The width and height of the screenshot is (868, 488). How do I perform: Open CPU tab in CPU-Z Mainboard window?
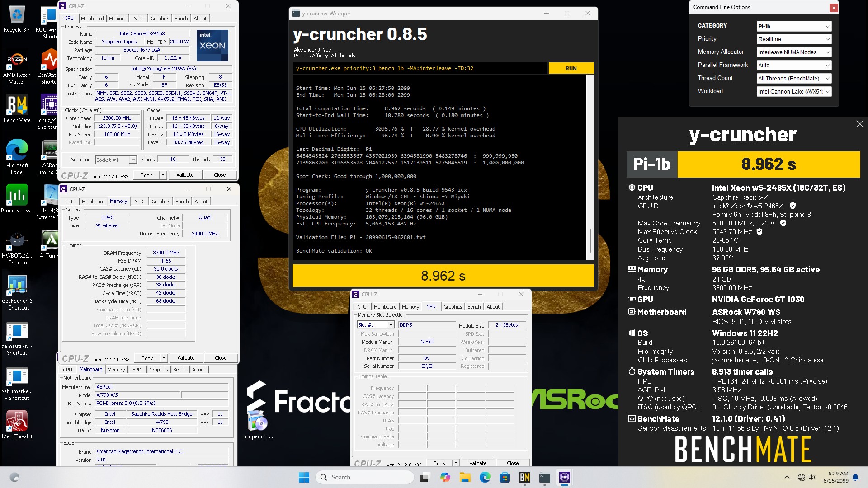pyautogui.click(x=67, y=370)
